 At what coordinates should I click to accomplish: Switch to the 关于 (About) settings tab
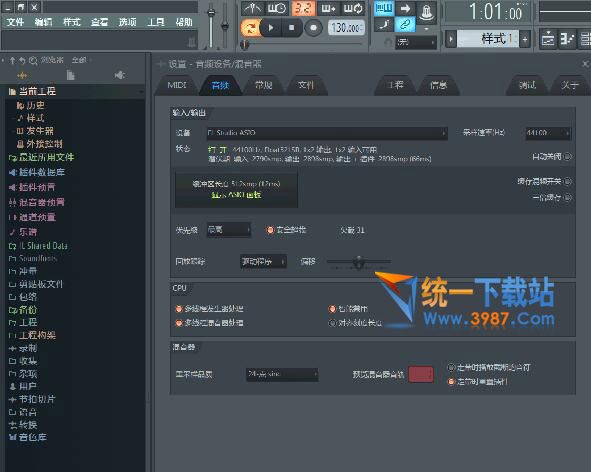point(570,85)
